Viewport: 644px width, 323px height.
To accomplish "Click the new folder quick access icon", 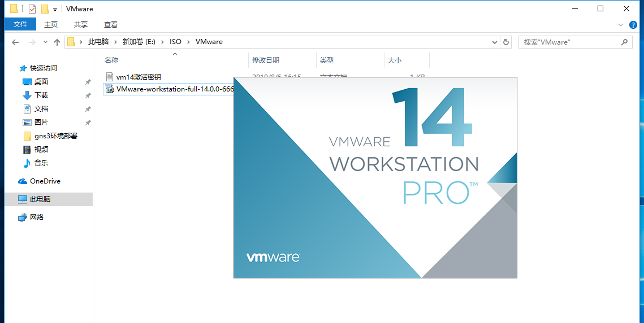I will click(44, 8).
